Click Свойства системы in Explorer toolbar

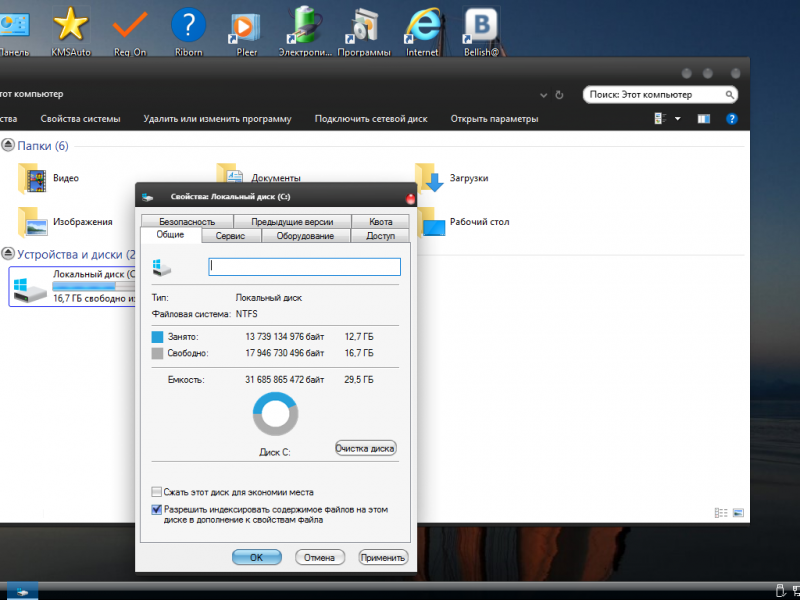81,119
